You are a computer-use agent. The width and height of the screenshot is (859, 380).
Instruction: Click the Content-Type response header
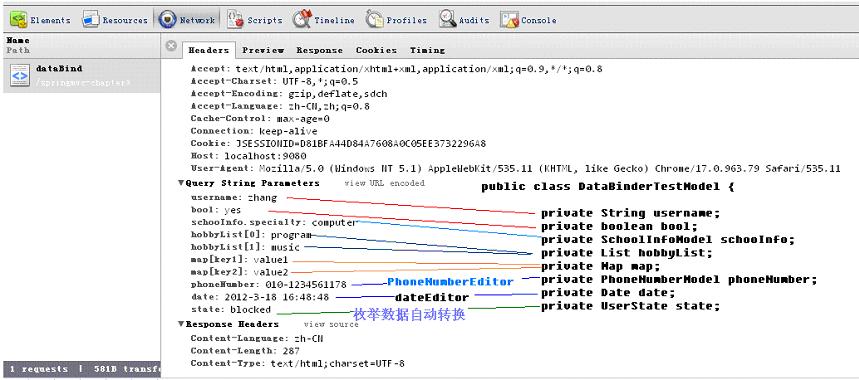tap(297, 363)
